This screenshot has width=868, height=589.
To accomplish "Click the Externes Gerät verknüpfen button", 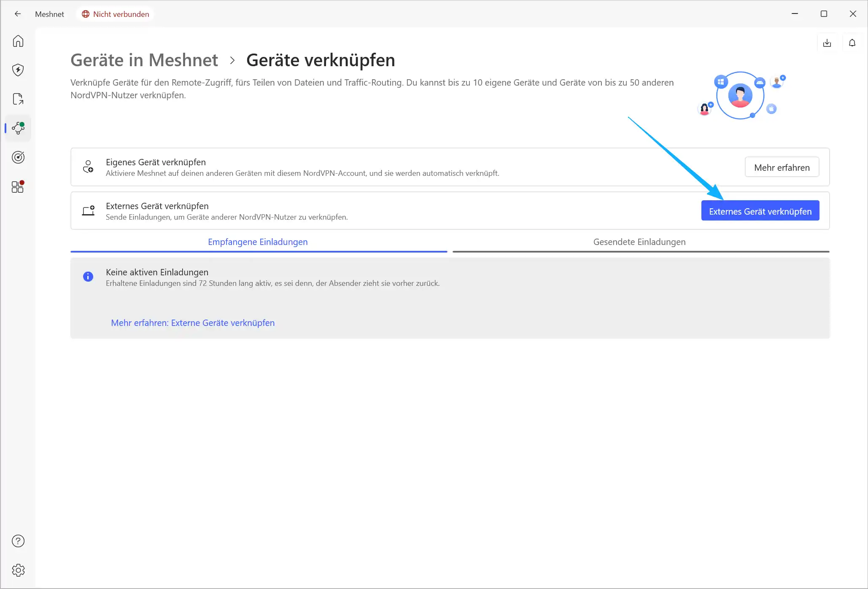I will pos(760,211).
